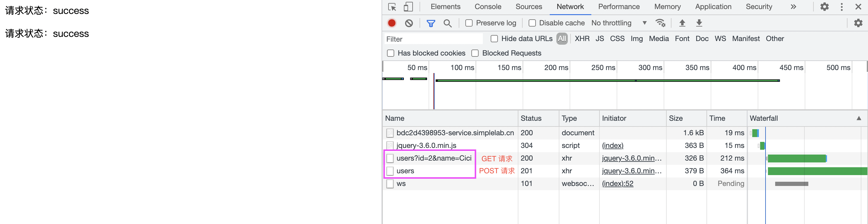The image size is (868, 224).
Task: Open network conditions Wi-Fi gear icon
Action: coord(660,23)
